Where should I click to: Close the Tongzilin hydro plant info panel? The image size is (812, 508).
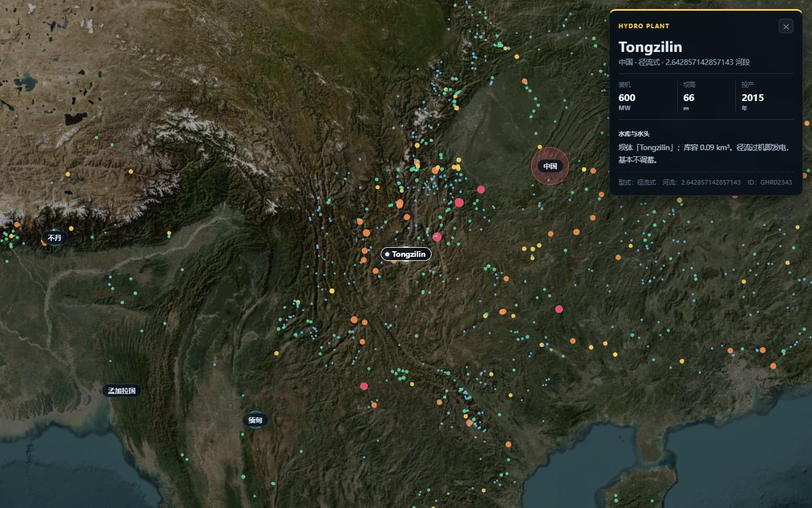(785, 27)
